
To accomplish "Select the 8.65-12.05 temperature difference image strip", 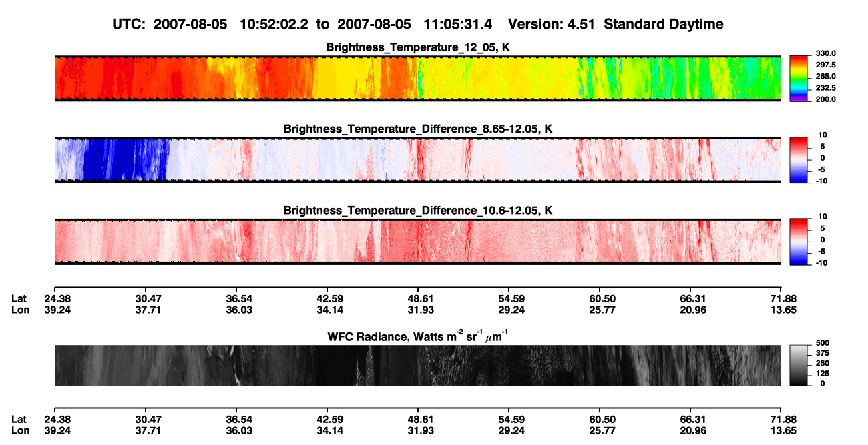I will [x=418, y=160].
